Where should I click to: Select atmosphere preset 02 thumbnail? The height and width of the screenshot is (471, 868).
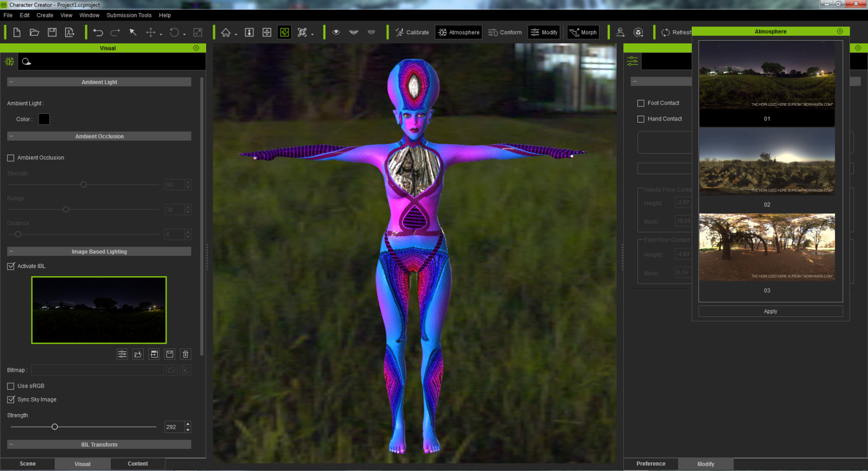click(767, 162)
